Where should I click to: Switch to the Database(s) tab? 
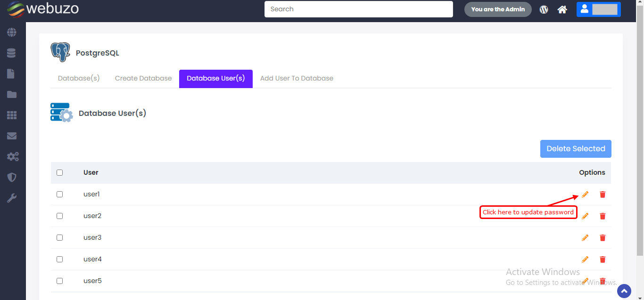pos(79,79)
